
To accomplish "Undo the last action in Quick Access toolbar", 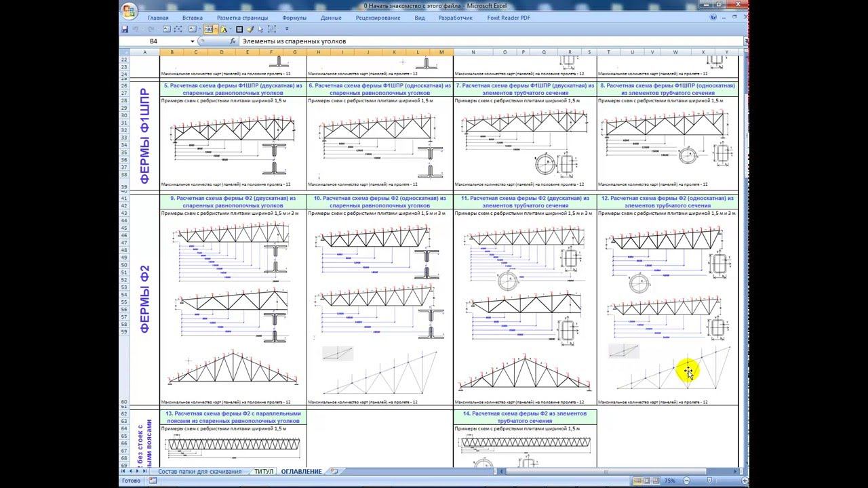I will [x=137, y=29].
